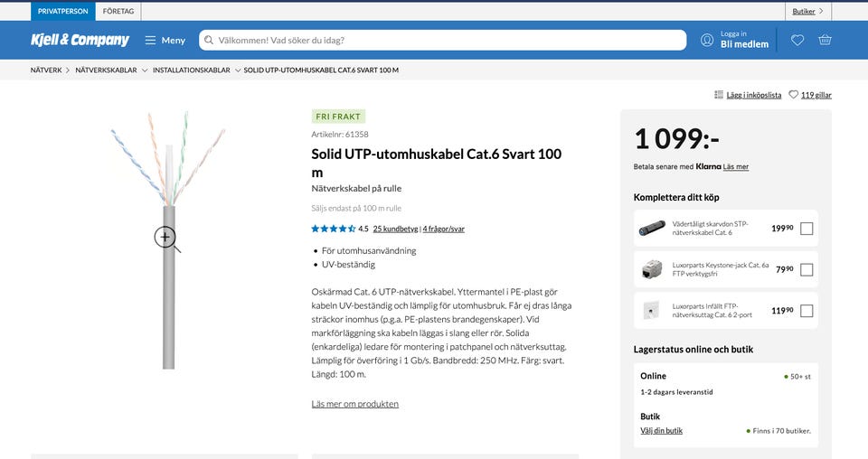Click the star rating bar
The width and height of the screenshot is (868, 459).
click(333, 229)
